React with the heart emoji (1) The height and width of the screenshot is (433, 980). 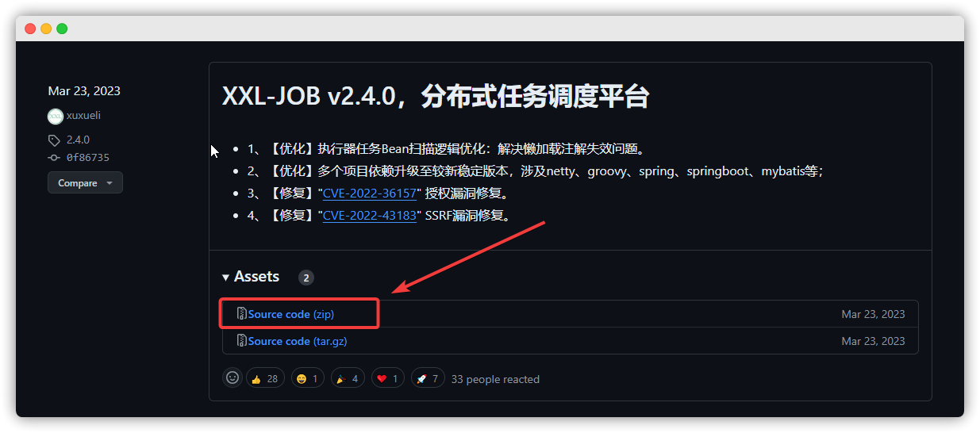tap(387, 378)
